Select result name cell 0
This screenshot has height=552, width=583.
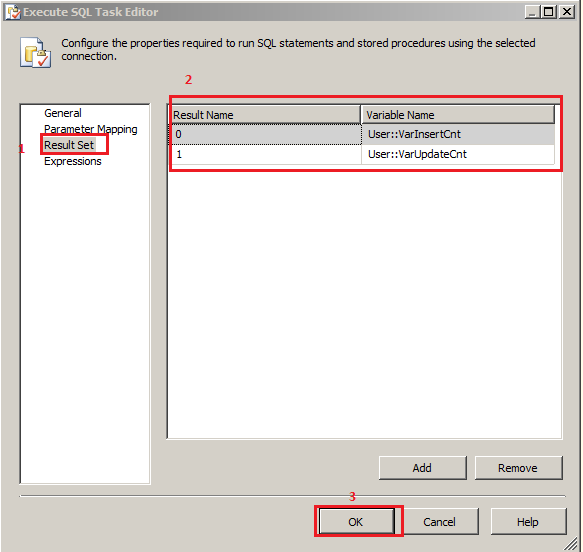tap(266, 134)
